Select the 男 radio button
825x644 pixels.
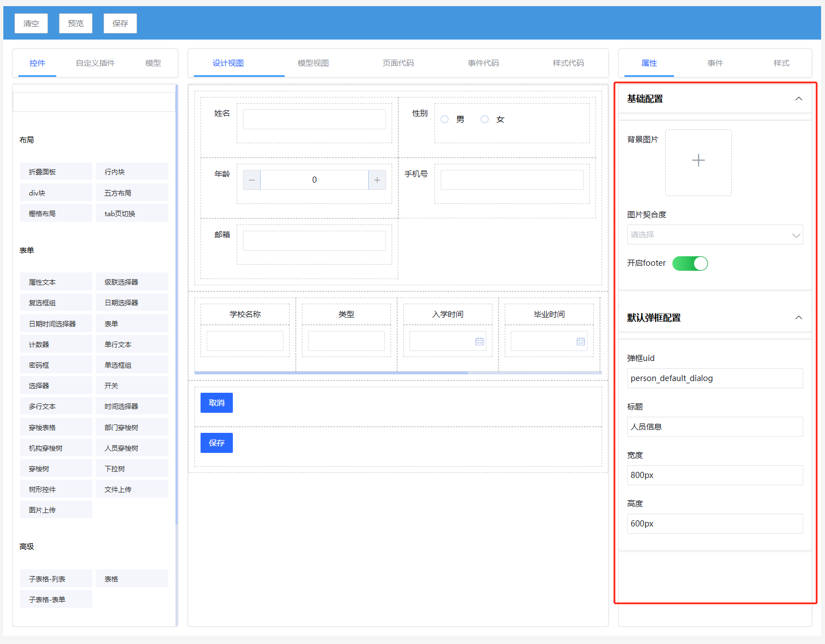(x=445, y=119)
